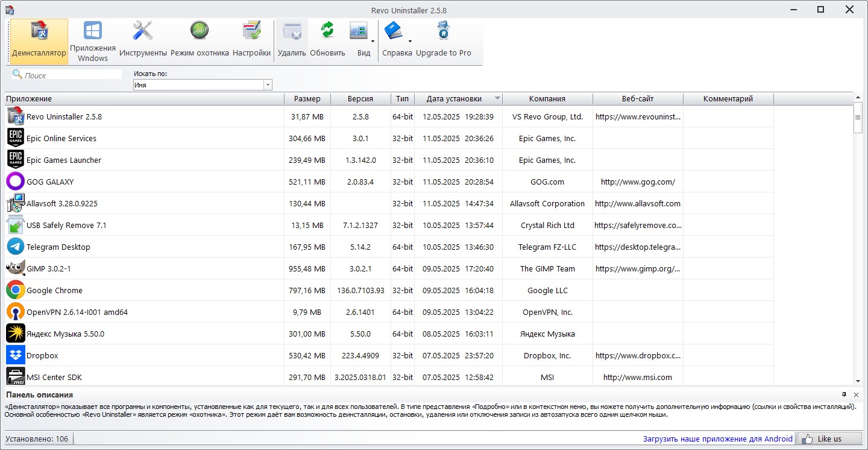
Task: Select the Яндекс Музыка icon
Action: (x=16, y=334)
